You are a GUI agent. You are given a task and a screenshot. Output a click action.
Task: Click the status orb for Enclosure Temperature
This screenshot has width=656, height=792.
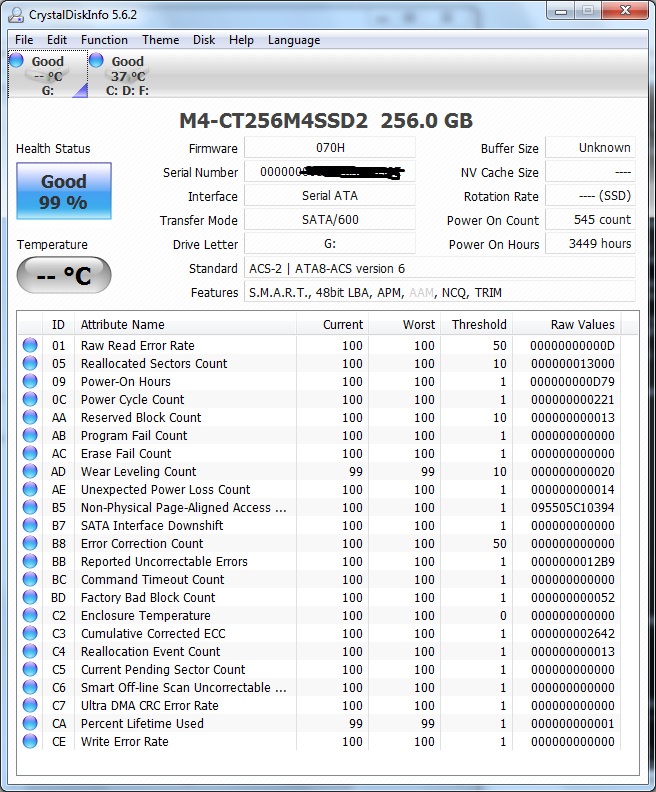coord(30,615)
